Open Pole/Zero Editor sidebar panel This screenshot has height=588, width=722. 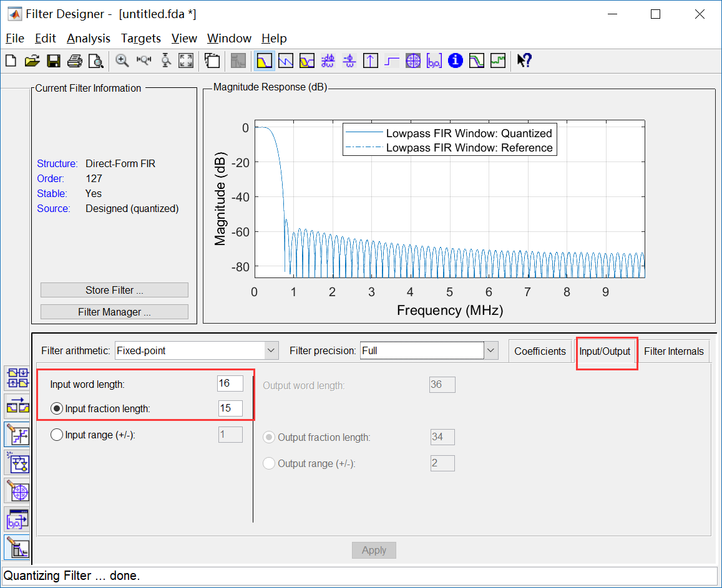coord(17,491)
